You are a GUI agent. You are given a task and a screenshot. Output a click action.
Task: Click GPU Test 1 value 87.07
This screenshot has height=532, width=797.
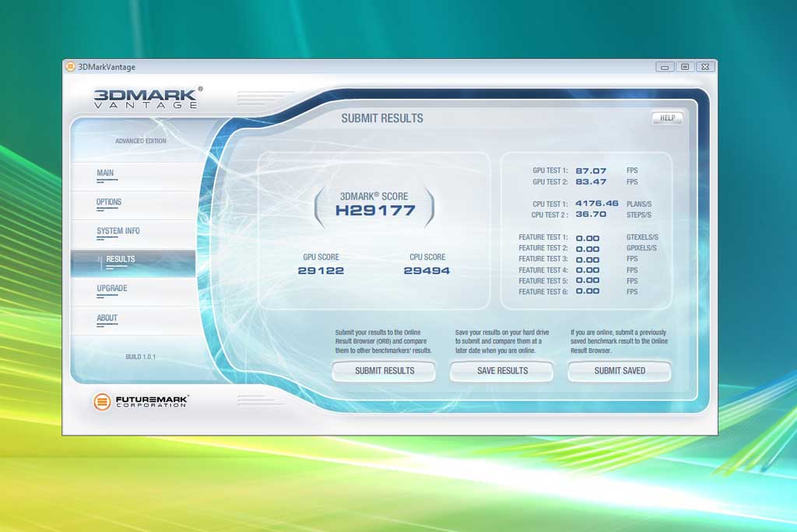click(x=591, y=171)
